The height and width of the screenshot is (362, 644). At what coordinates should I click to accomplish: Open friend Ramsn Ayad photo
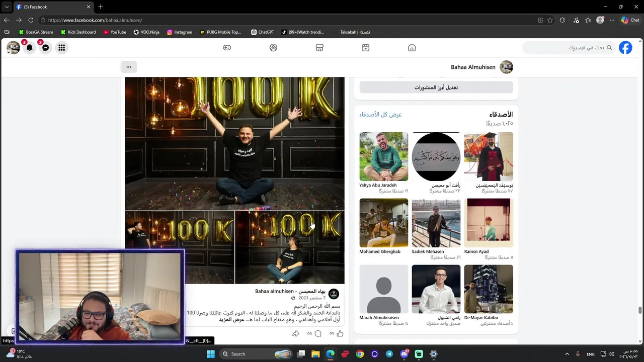click(x=489, y=223)
